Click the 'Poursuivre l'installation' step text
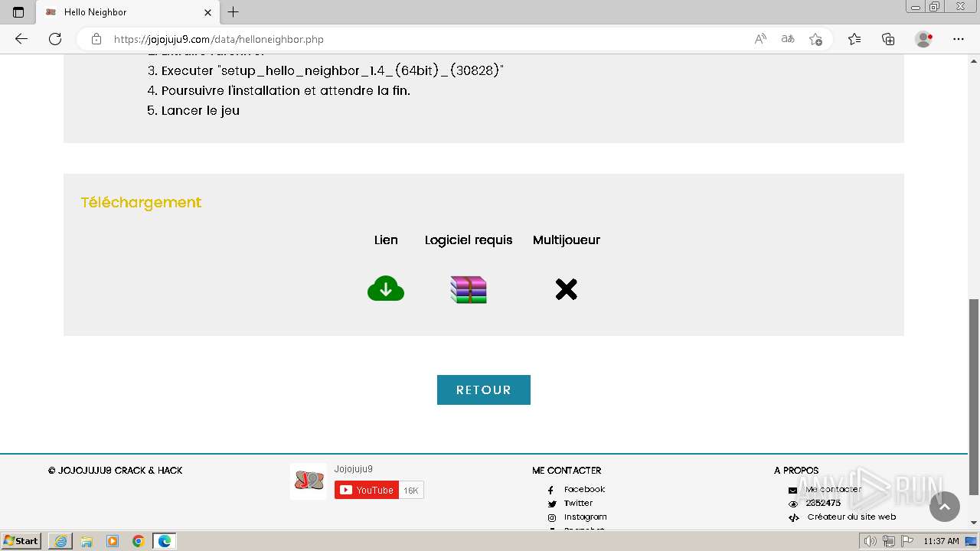 [x=286, y=90]
